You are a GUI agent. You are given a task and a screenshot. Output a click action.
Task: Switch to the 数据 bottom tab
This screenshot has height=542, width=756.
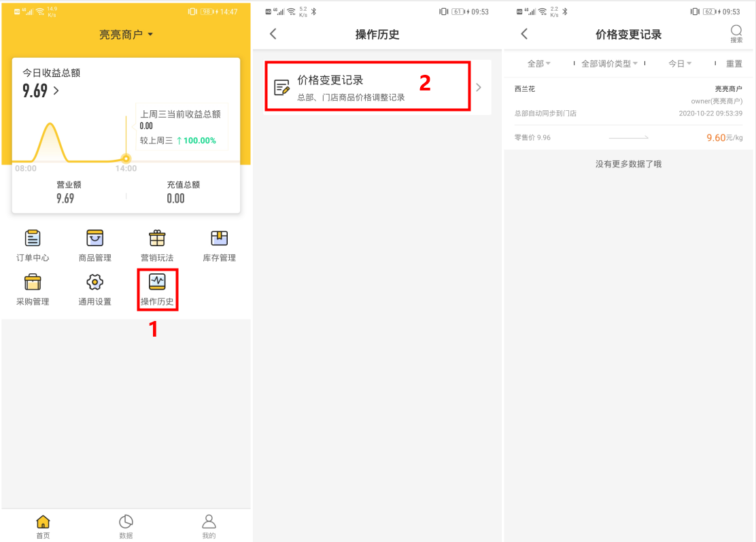[x=126, y=526]
